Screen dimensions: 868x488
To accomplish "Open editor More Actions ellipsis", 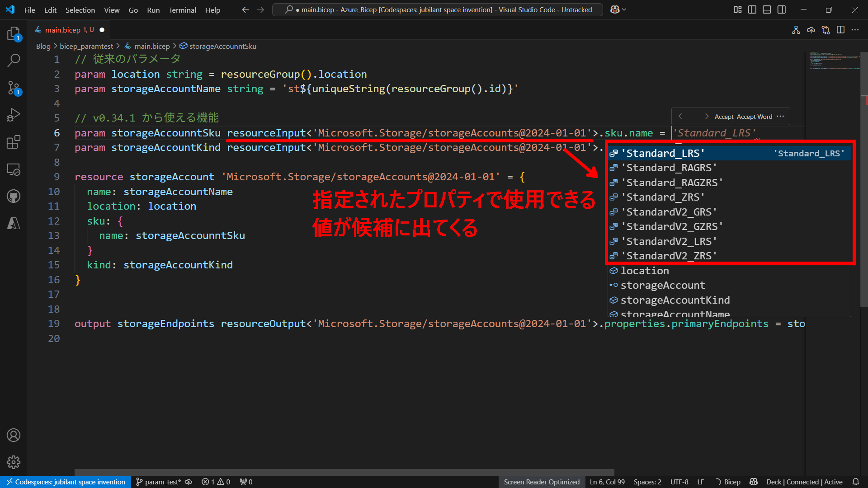I will click(x=855, y=30).
